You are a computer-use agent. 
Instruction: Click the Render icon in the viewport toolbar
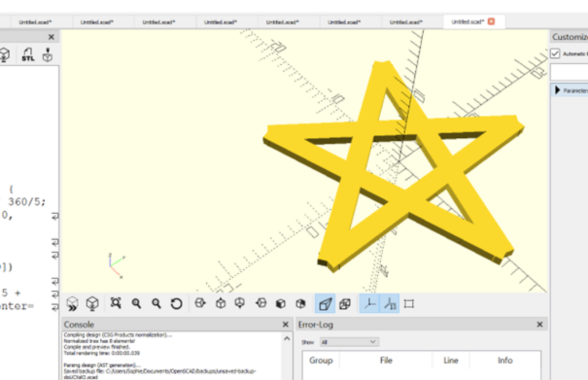point(92,304)
